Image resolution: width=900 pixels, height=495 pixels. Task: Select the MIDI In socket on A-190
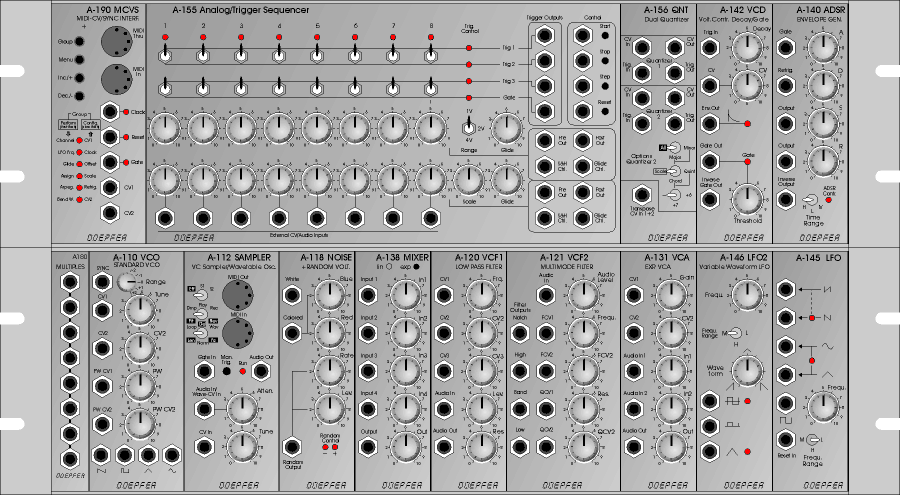point(117,79)
